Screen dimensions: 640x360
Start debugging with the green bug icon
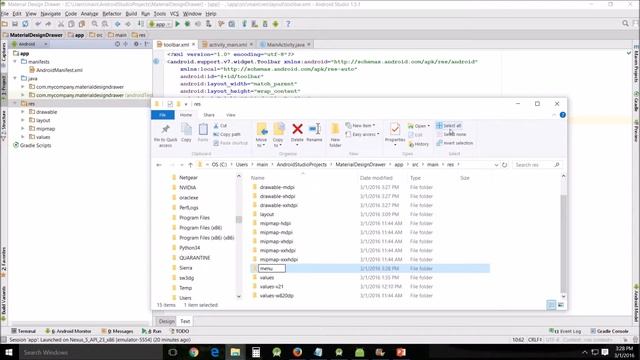(x=187, y=24)
